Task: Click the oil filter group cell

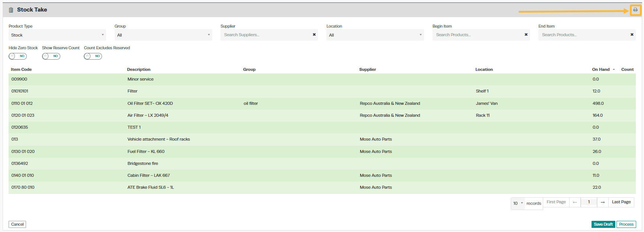Action: pos(251,103)
